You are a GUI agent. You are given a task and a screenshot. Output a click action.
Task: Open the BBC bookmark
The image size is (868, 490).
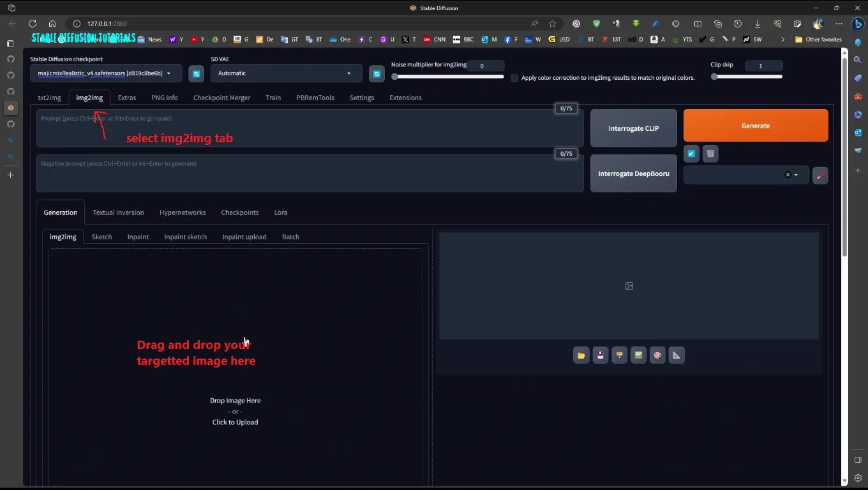[463, 40]
